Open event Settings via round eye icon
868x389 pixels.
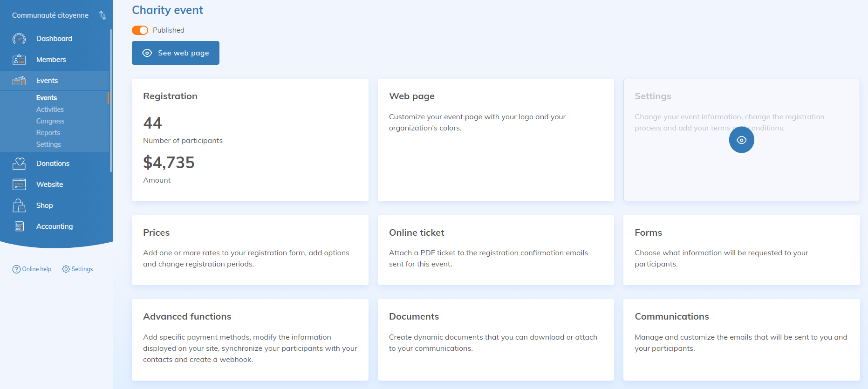point(741,140)
